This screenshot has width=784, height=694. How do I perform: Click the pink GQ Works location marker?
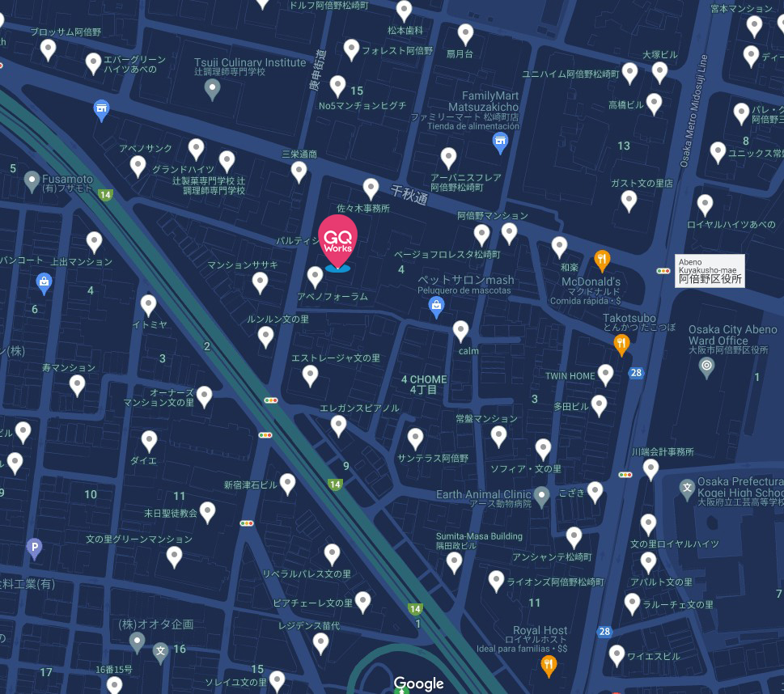337,242
